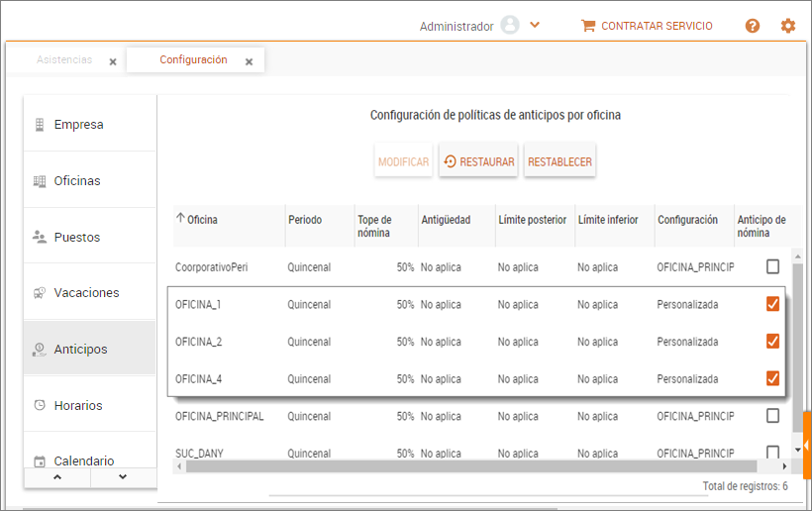Uncheck Anticipo de nómina for OFICINA_1

[x=772, y=304]
